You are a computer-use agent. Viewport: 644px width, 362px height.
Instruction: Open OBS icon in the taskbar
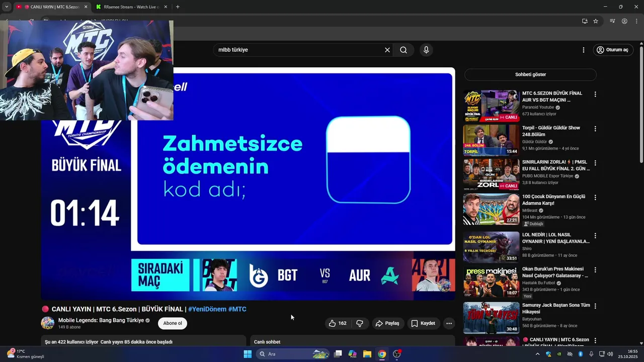point(397,354)
